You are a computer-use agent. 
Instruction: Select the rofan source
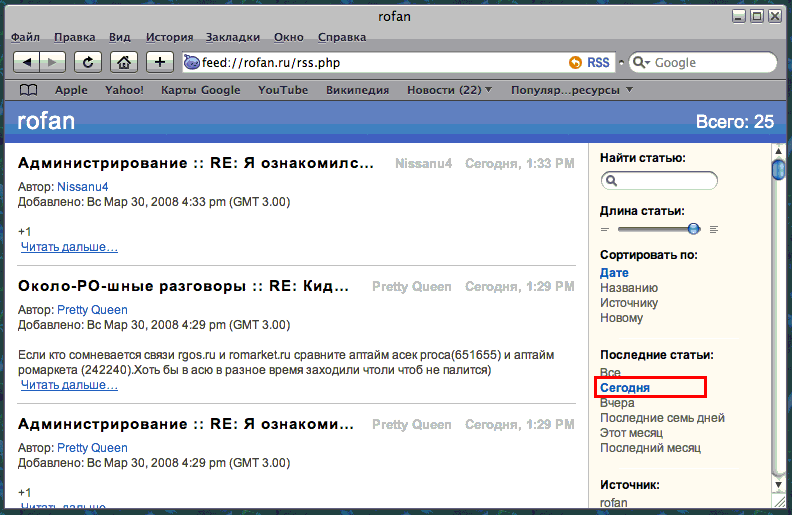coord(614,503)
